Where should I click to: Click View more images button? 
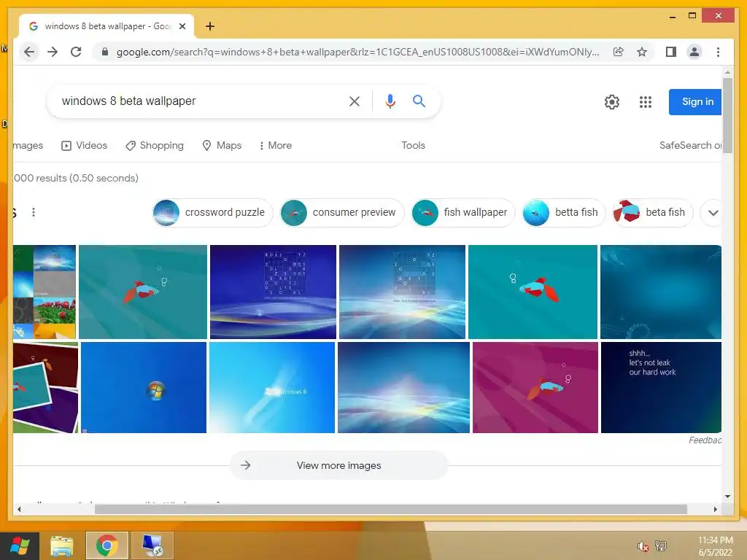click(x=338, y=465)
